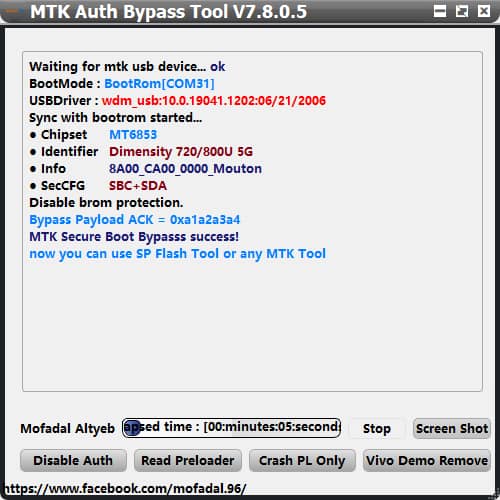Click the Vivo Demo Remove button
The image size is (500, 500).
427,460
